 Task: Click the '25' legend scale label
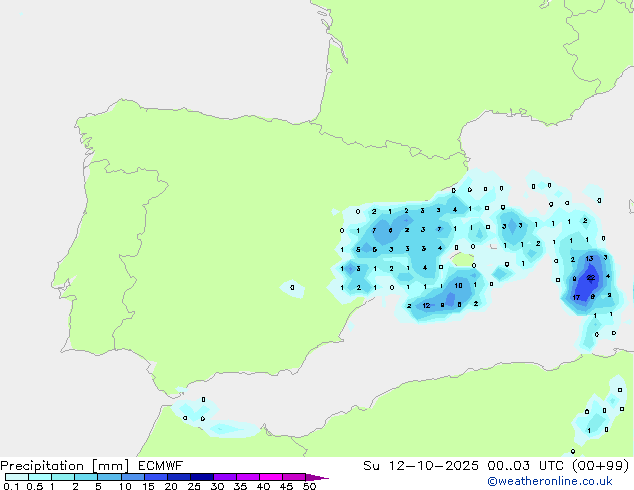(x=194, y=486)
